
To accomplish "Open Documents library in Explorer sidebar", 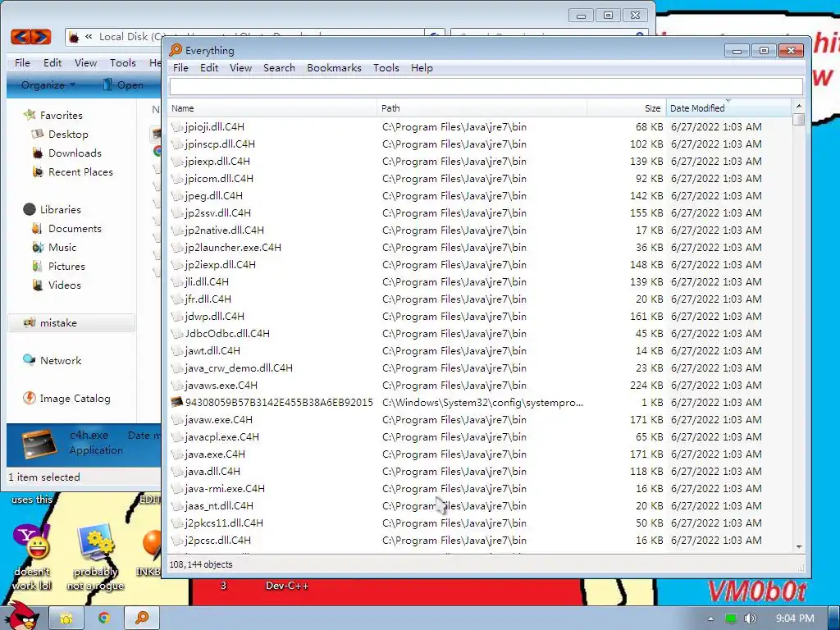I will point(75,229).
